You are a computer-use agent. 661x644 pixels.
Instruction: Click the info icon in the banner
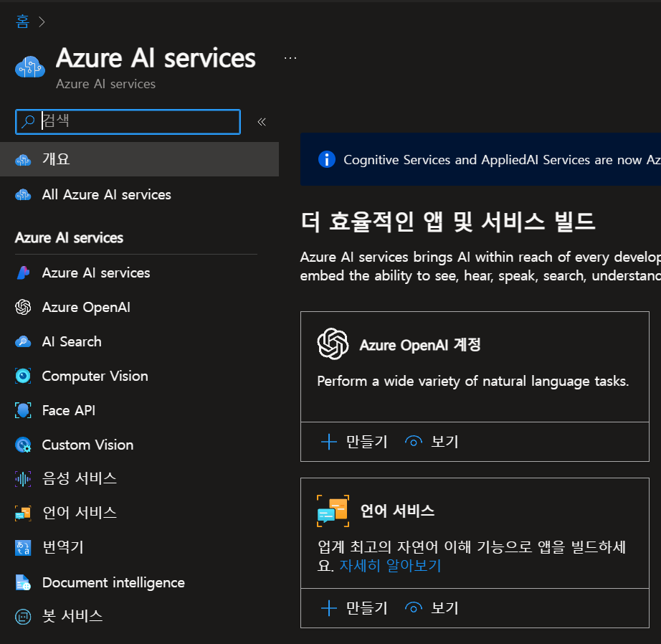[327, 159]
